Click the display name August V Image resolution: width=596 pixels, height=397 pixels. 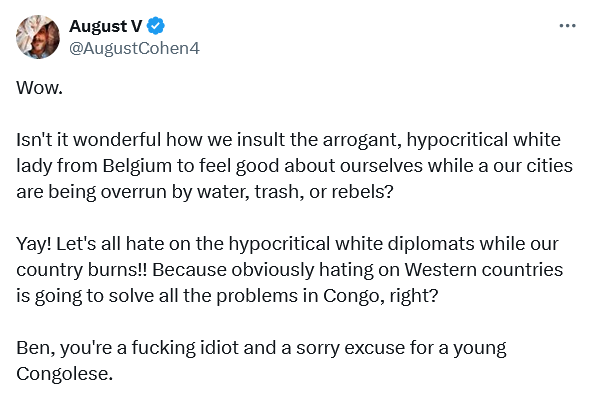105,26
